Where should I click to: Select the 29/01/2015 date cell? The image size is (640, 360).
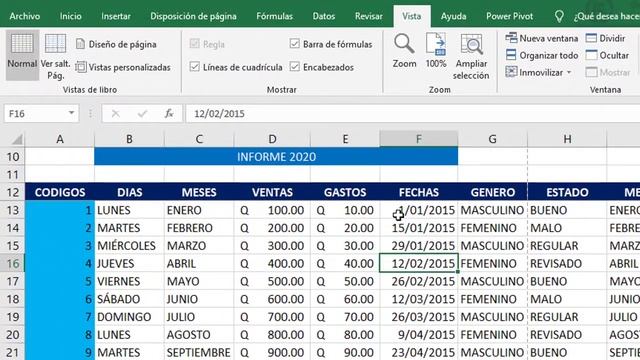click(419, 246)
